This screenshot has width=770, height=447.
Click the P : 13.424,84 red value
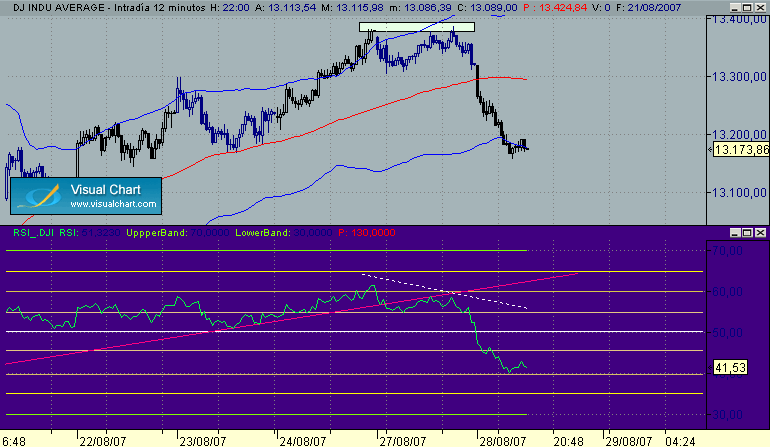555,8
